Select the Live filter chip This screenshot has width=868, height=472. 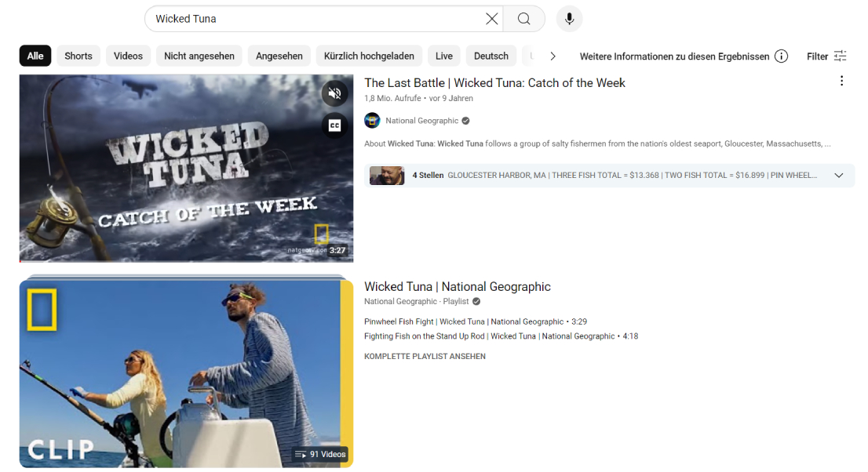point(444,56)
